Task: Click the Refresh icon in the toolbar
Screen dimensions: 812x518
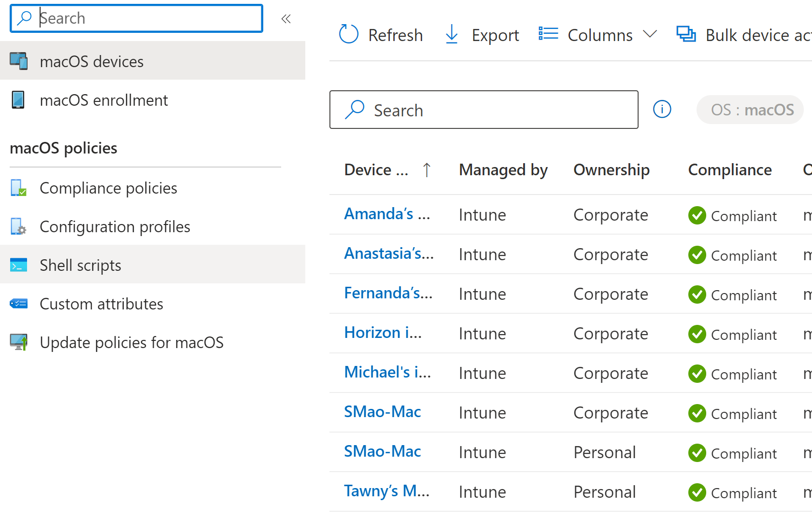Action: pos(349,34)
